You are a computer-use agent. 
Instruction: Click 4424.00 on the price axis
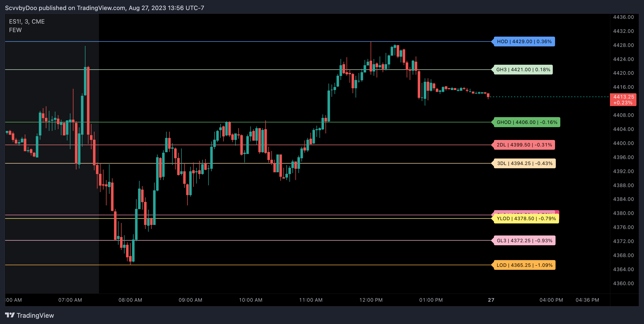[x=623, y=59]
